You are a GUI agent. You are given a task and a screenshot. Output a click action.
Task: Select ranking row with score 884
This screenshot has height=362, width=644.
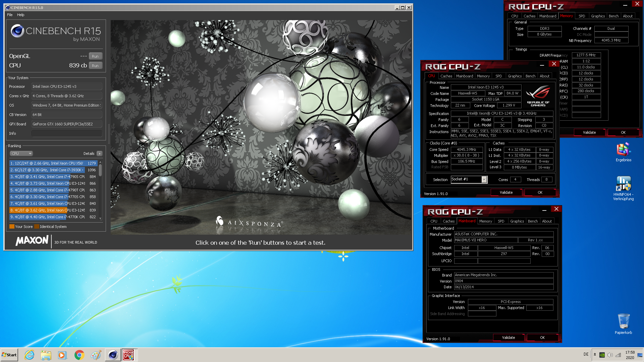(x=53, y=177)
